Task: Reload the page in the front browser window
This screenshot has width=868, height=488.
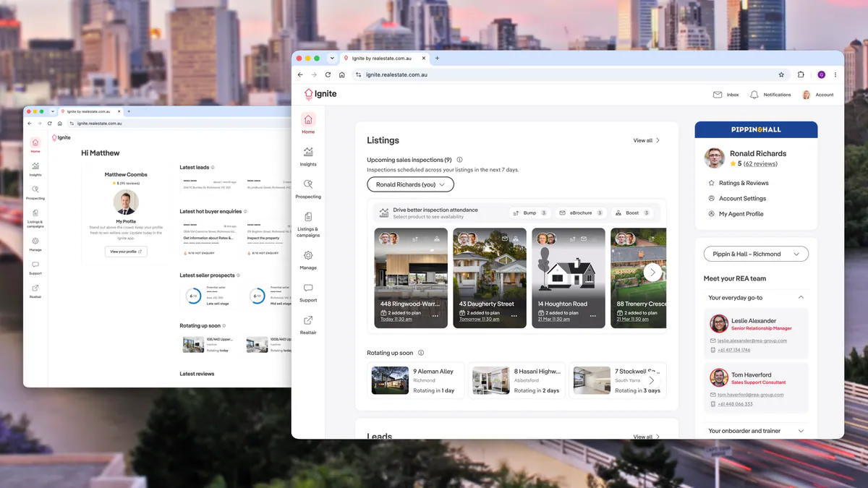Action: (x=328, y=74)
